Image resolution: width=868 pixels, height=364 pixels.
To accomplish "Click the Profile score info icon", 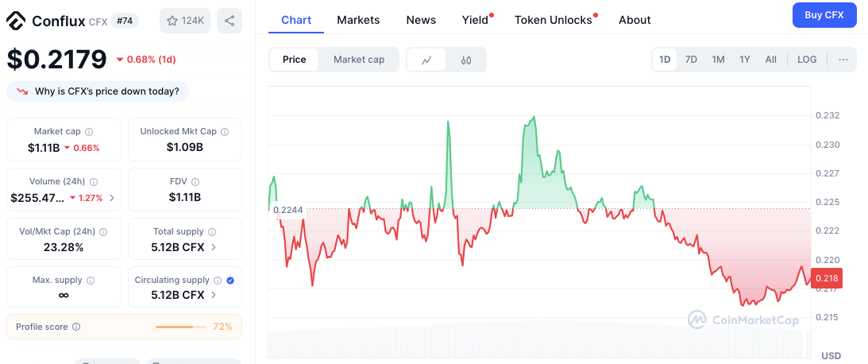I will [x=76, y=327].
